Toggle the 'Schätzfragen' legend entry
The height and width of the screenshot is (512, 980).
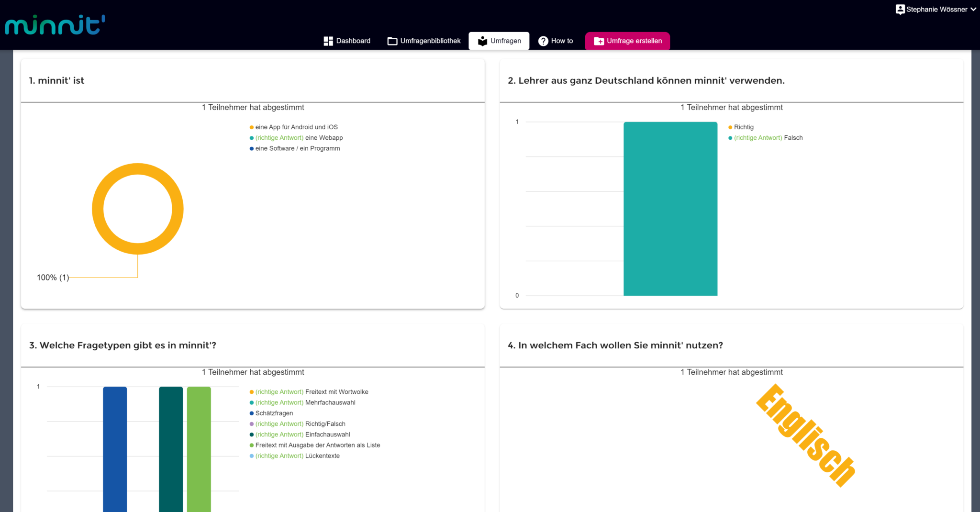[x=274, y=413]
